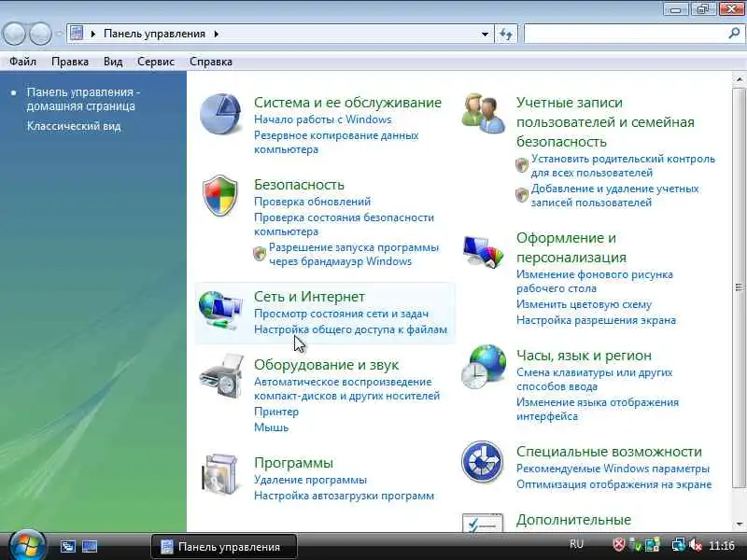This screenshot has height=560, width=747.
Task: Click Изменить цветовую схему link
Action: point(585,304)
